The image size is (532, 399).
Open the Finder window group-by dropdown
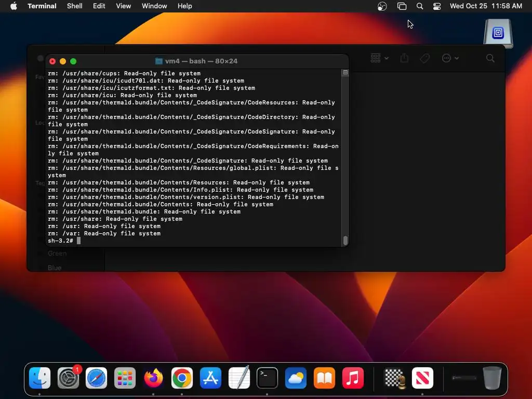[379, 58]
